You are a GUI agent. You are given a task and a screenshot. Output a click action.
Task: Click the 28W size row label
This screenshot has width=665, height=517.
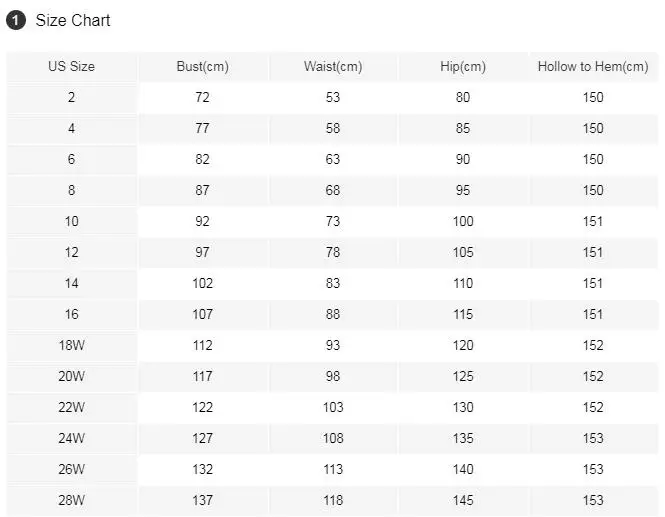click(72, 501)
